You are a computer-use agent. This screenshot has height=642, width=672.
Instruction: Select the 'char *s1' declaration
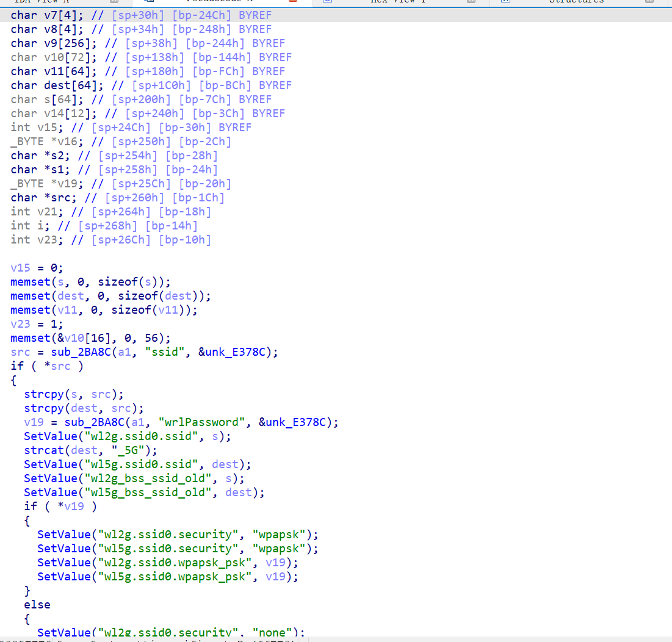pos(114,170)
